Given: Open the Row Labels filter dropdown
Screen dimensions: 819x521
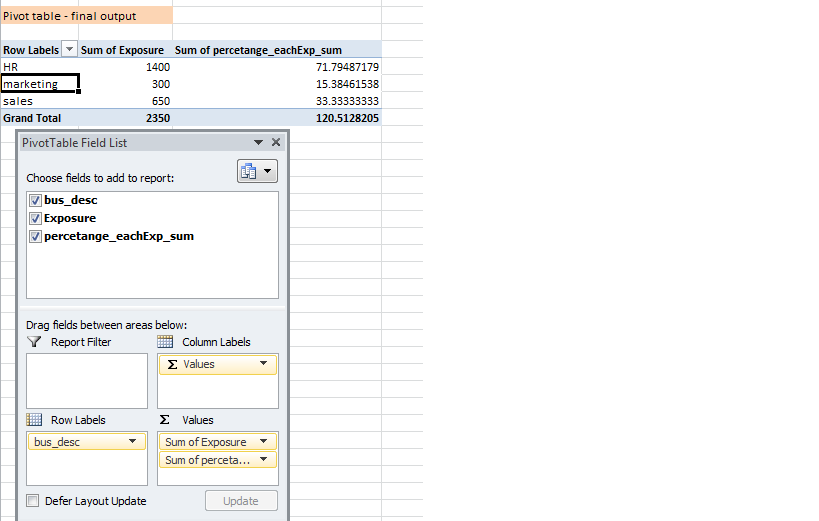Looking at the screenshot, I should (x=69, y=49).
